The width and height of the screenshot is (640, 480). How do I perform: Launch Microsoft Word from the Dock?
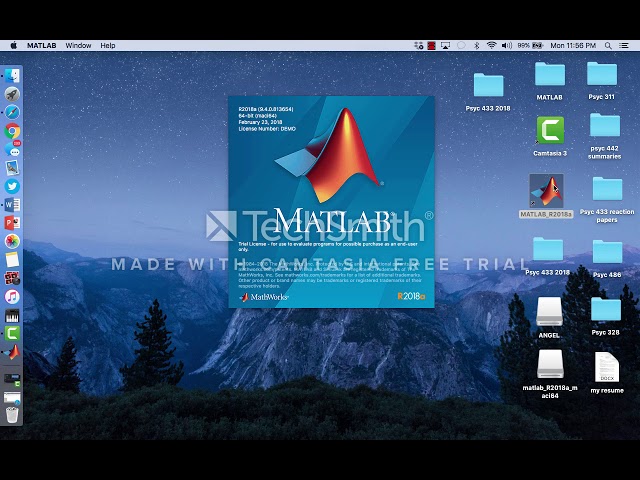(x=12, y=204)
